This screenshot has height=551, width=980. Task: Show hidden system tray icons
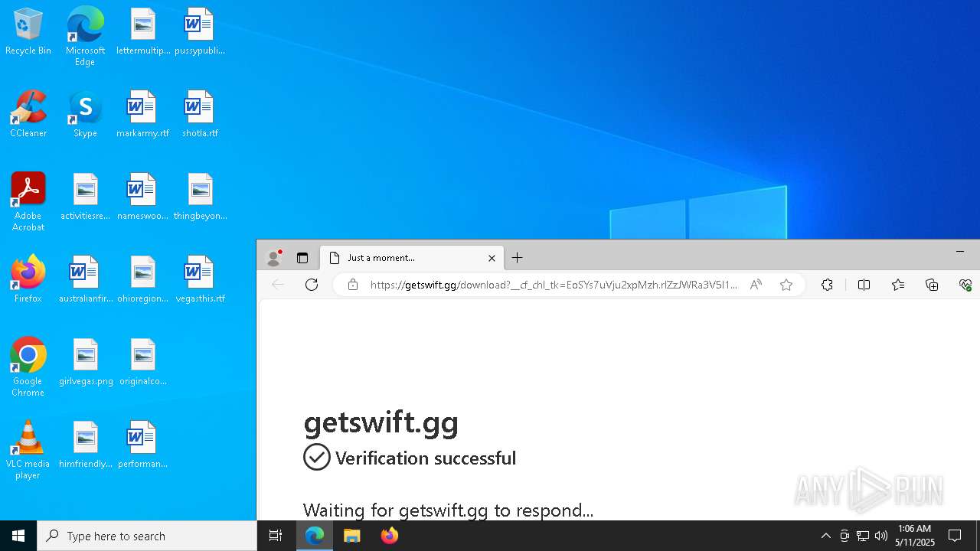click(x=825, y=536)
